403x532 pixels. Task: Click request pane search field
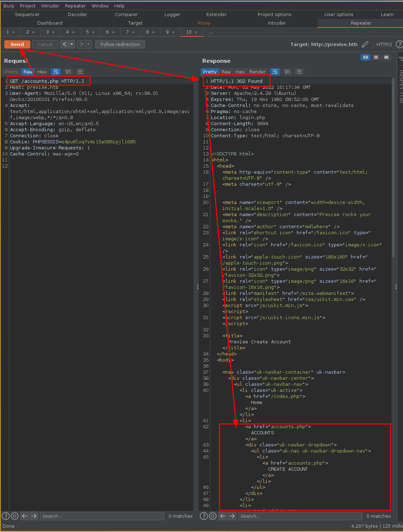coord(102,516)
